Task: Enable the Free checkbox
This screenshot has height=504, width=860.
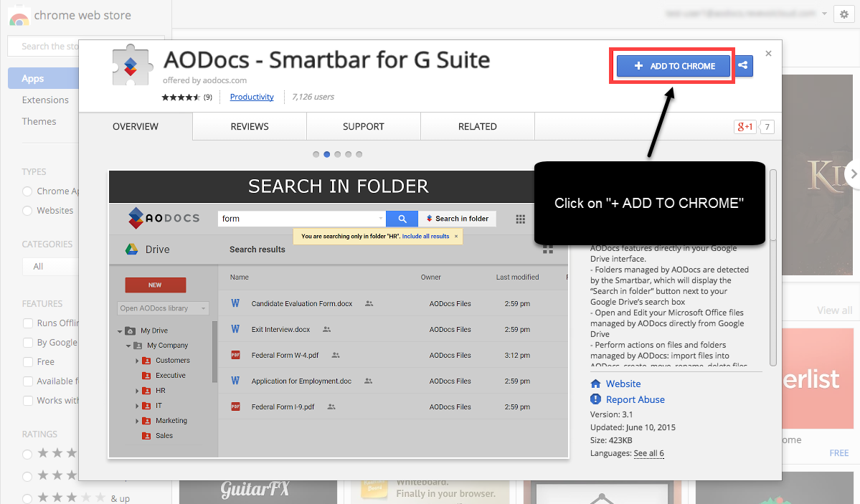Action: click(x=27, y=362)
